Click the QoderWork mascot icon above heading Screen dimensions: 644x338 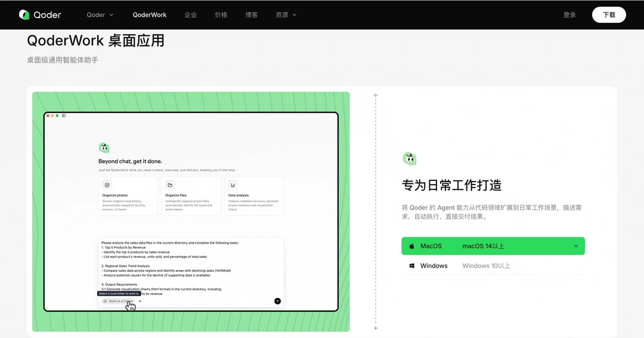pos(410,158)
